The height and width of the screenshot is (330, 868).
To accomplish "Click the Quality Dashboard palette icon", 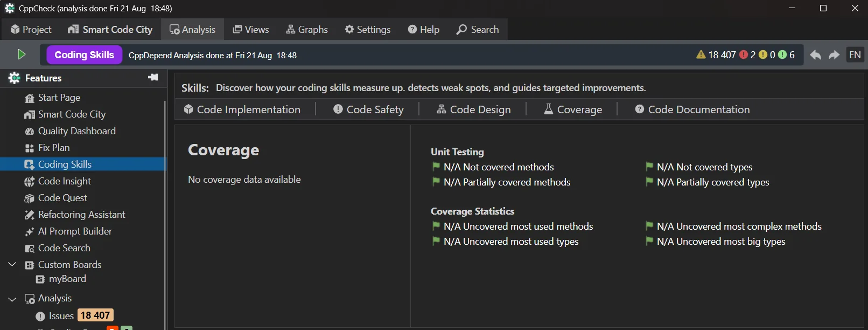I will pos(30,132).
